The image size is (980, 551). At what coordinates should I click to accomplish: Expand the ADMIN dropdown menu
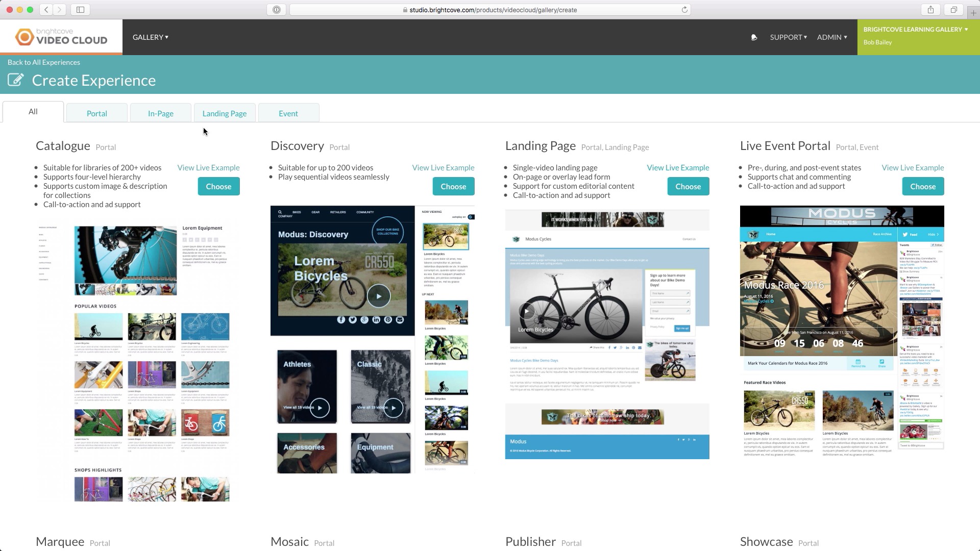coord(830,37)
